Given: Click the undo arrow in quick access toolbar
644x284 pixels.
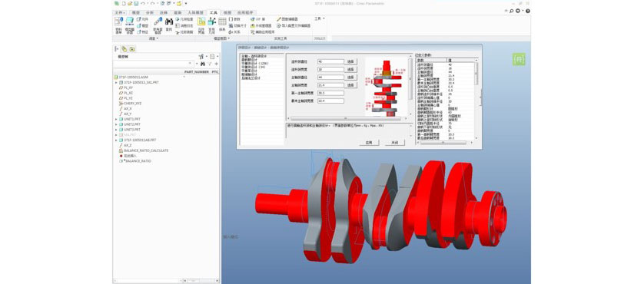Looking at the screenshot, I should pos(142,3).
